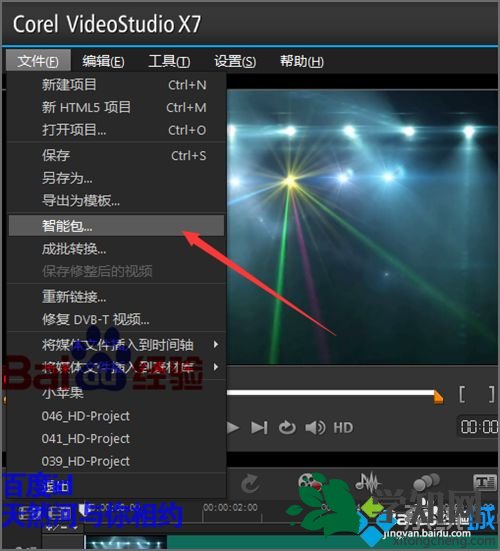Click the white preview scrub bar
Image resolution: width=500 pixels, height=551 pixels.
[330, 393]
